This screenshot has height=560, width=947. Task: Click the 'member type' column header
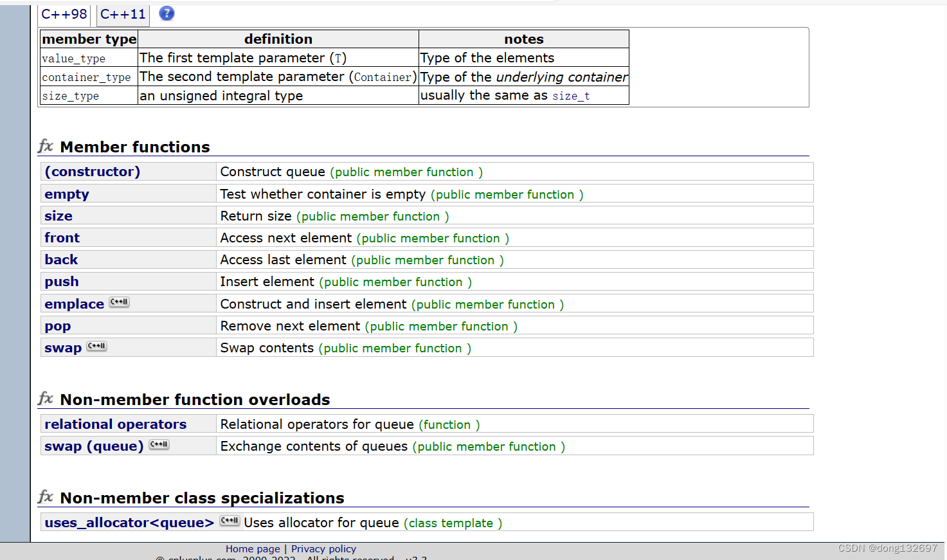coord(89,39)
